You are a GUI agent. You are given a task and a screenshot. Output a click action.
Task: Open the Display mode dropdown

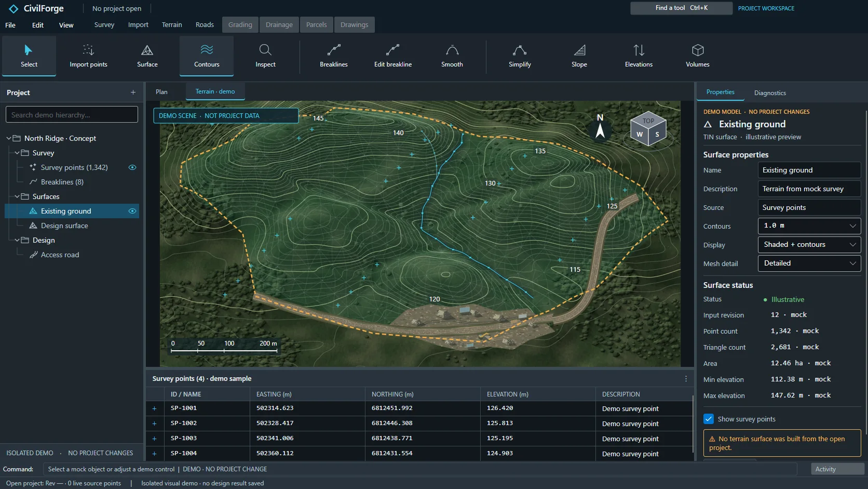click(x=809, y=245)
